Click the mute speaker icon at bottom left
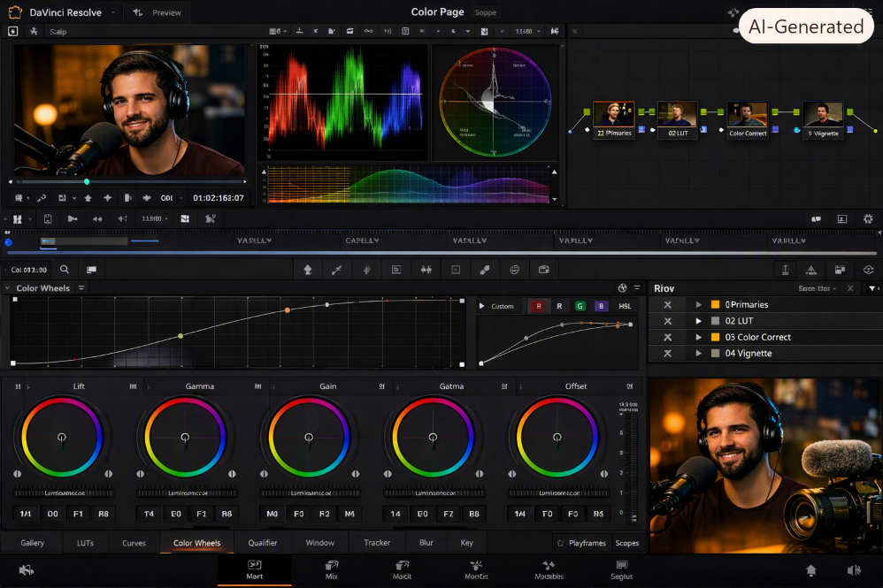The image size is (883, 588). click(x=27, y=570)
